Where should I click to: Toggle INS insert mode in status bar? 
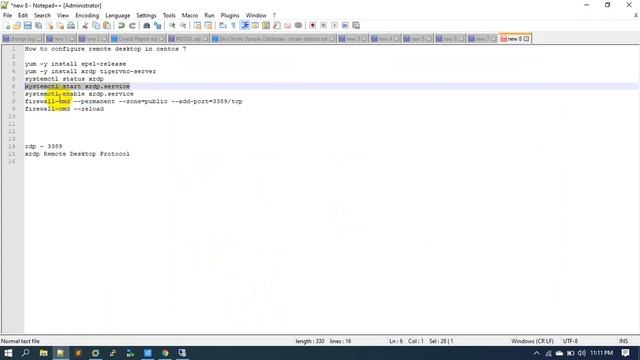pos(623,341)
